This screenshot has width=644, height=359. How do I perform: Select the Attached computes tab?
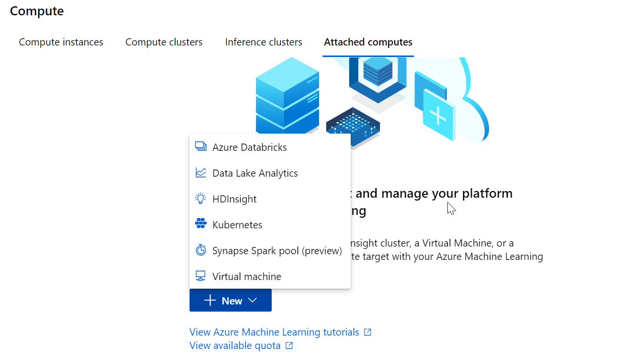coord(368,42)
